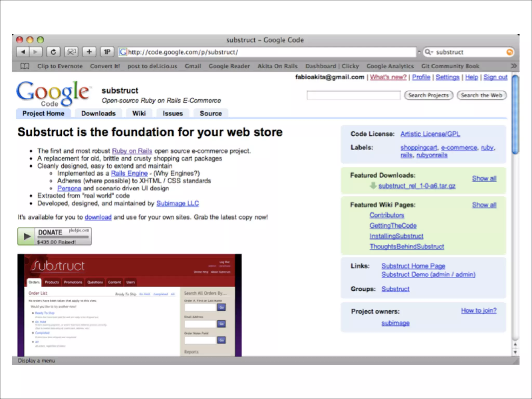
Task: Click the browser back arrow button
Action: [23, 52]
